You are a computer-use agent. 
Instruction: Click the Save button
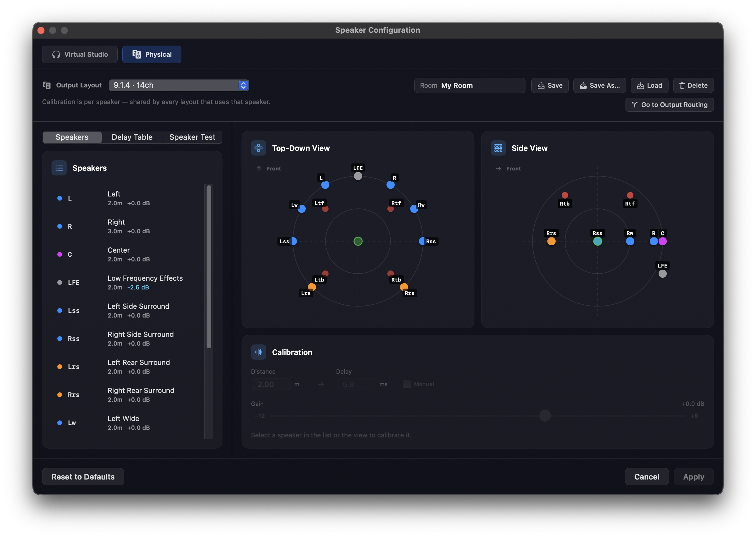coord(549,85)
